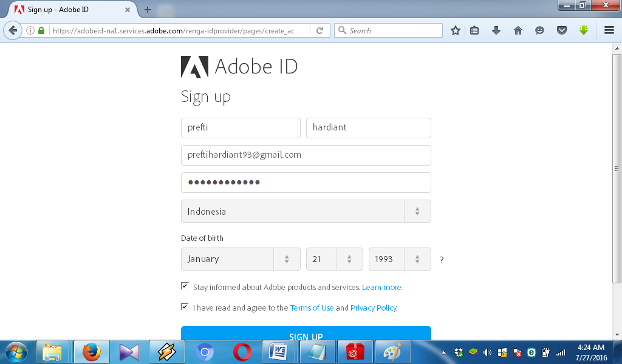Image resolution: width=622 pixels, height=364 pixels.
Task: Open Paint from the taskbar
Action: tap(392, 352)
